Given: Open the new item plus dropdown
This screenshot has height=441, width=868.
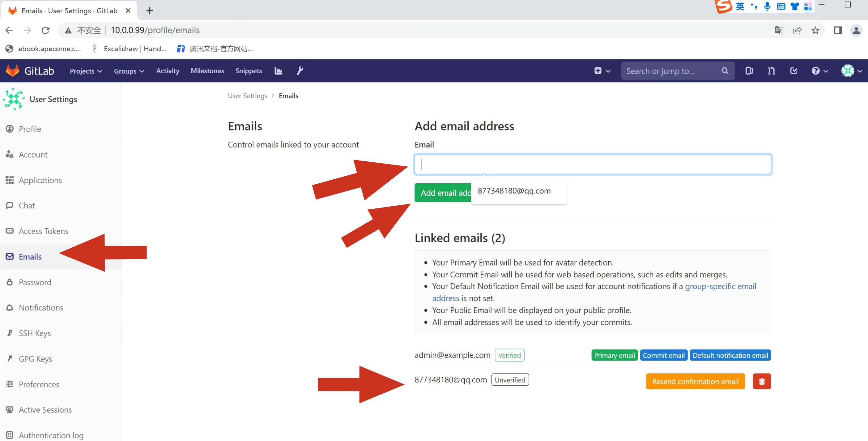Looking at the screenshot, I should (x=602, y=71).
